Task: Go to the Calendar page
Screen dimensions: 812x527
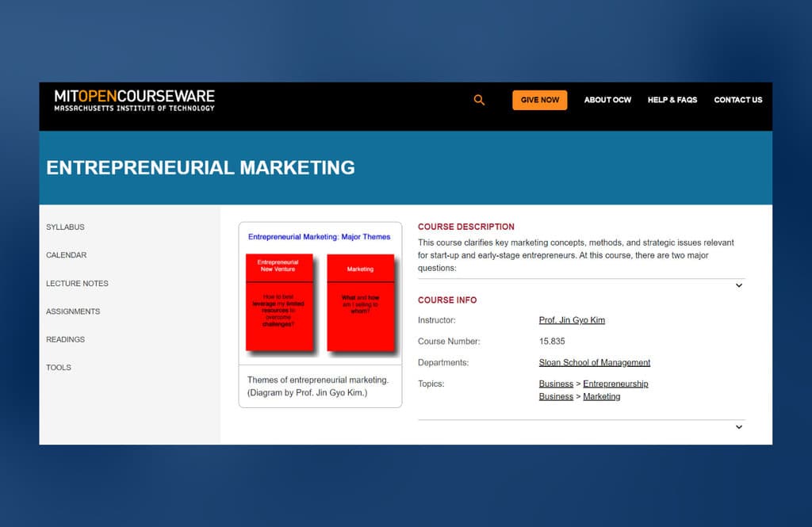Action: pos(67,254)
